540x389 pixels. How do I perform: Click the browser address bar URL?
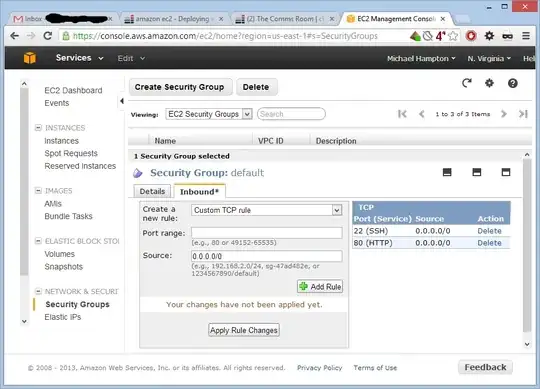tap(225, 36)
